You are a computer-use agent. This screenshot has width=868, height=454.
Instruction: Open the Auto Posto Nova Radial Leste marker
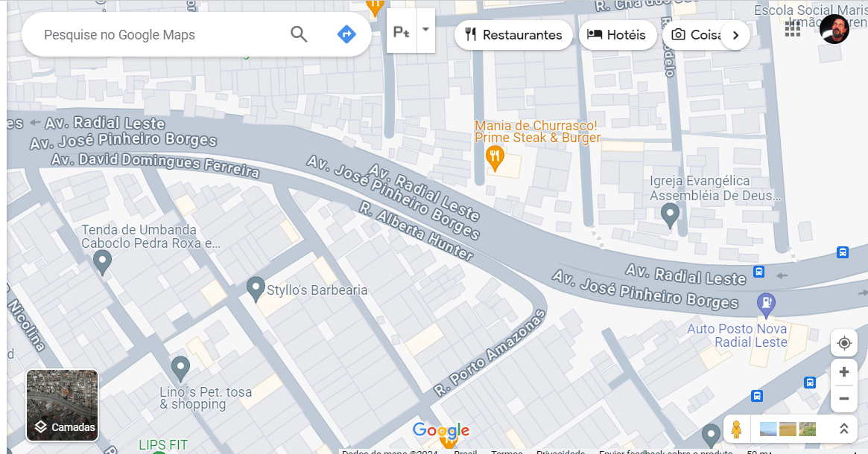766,305
